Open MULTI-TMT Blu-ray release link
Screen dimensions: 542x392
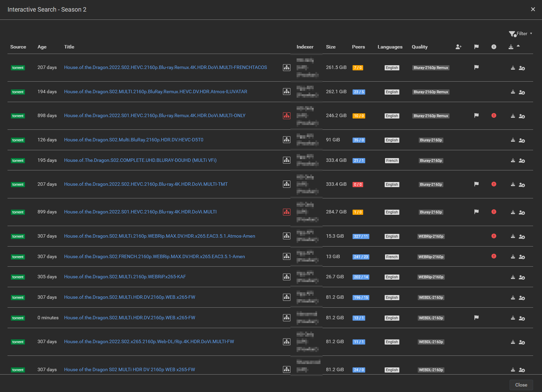pos(146,184)
